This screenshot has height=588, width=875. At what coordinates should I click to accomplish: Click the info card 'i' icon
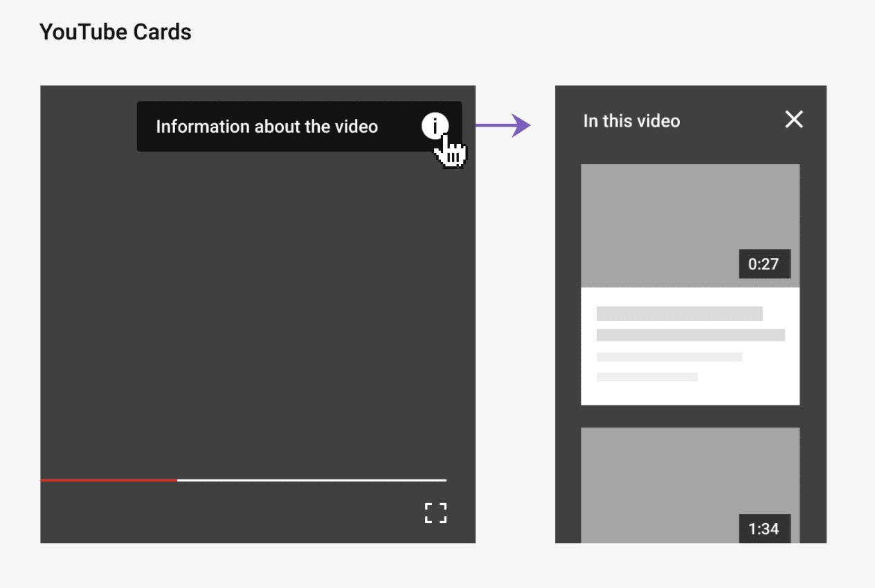(435, 127)
